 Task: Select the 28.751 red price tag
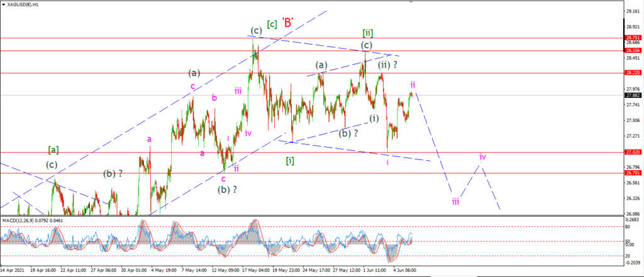click(x=631, y=37)
